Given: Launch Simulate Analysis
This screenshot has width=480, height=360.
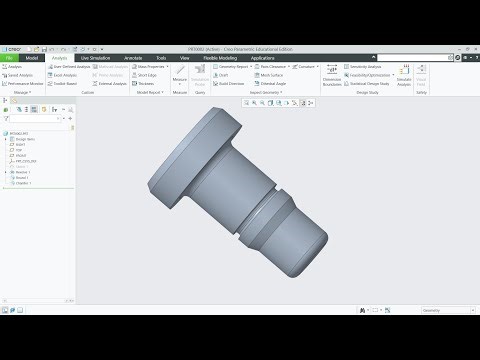Looking at the screenshot, I should tap(404, 76).
